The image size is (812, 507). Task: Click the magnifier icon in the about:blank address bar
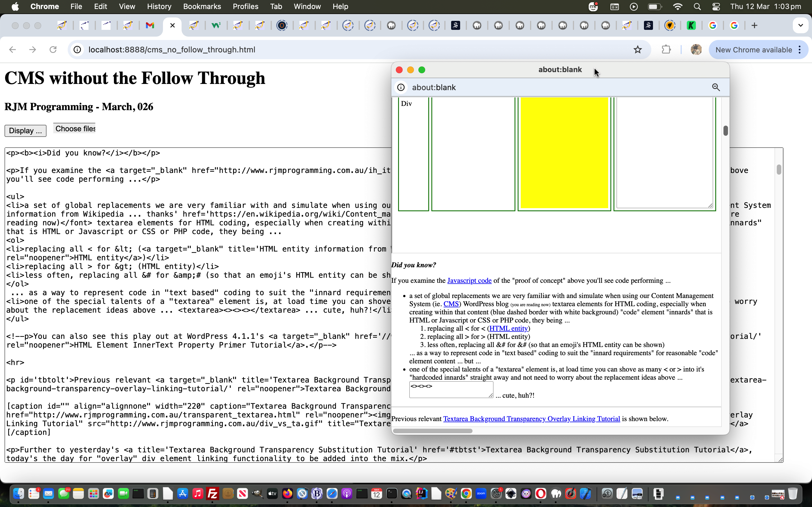(x=716, y=87)
